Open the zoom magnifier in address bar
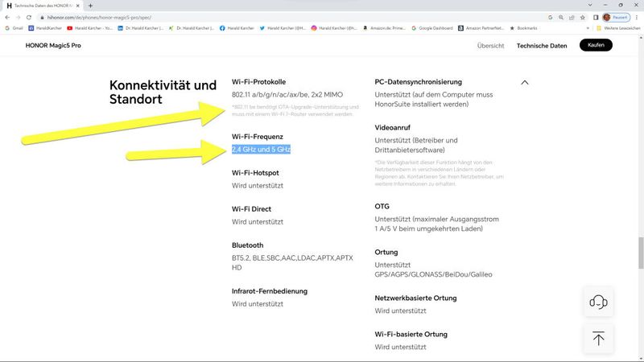 [561, 18]
